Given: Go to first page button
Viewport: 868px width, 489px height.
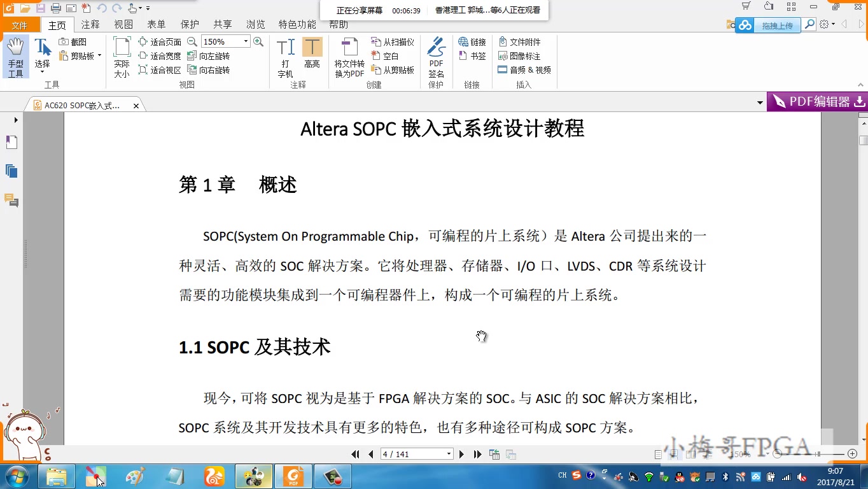Looking at the screenshot, I should (356, 454).
